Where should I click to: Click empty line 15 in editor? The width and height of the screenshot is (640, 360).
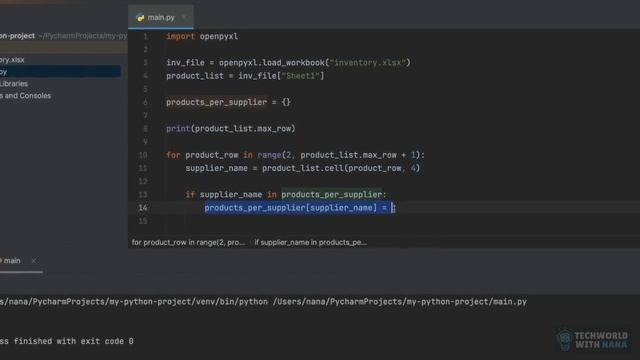click(384, 221)
